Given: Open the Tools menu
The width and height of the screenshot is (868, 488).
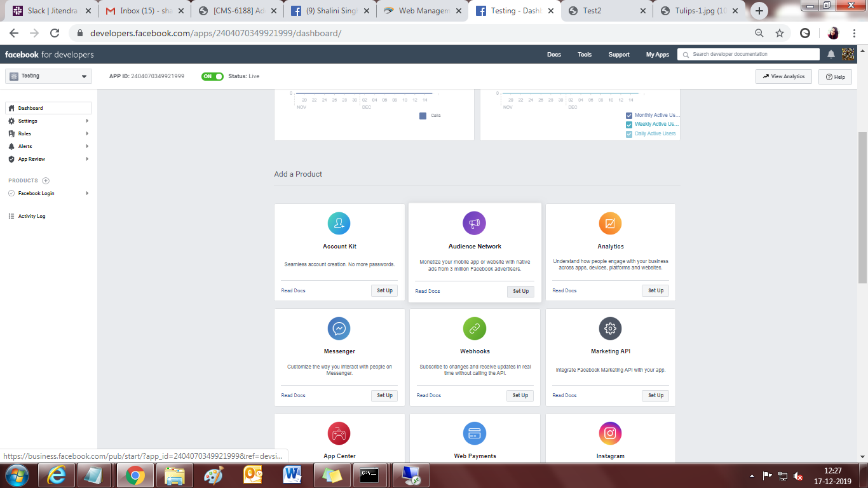Looking at the screenshot, I should pyautogui.click(x=585, y=55).
